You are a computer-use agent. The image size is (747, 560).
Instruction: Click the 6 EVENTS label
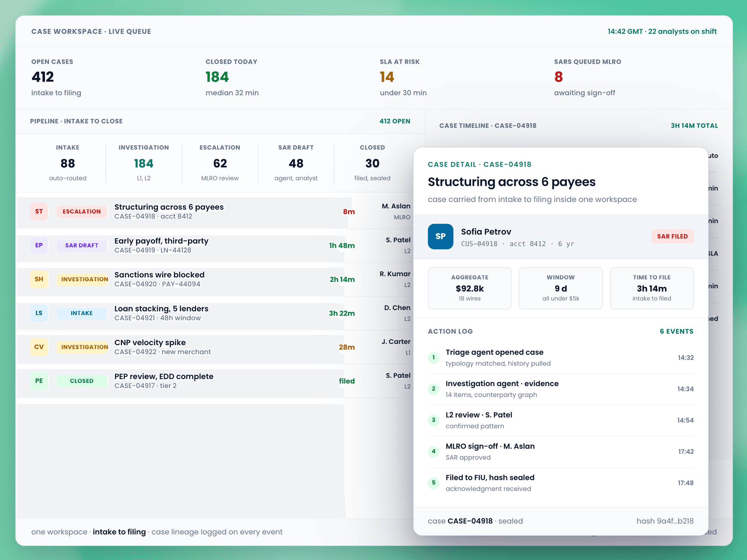pos(677,331)
